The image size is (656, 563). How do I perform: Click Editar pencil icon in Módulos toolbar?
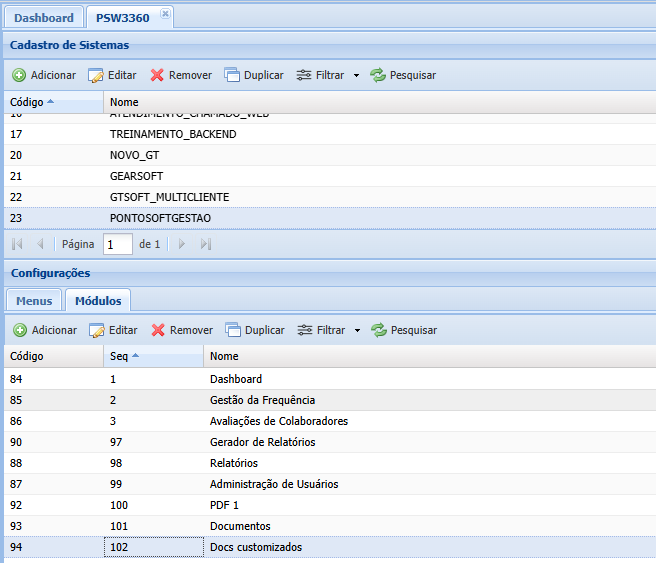(x=97, y=330)
